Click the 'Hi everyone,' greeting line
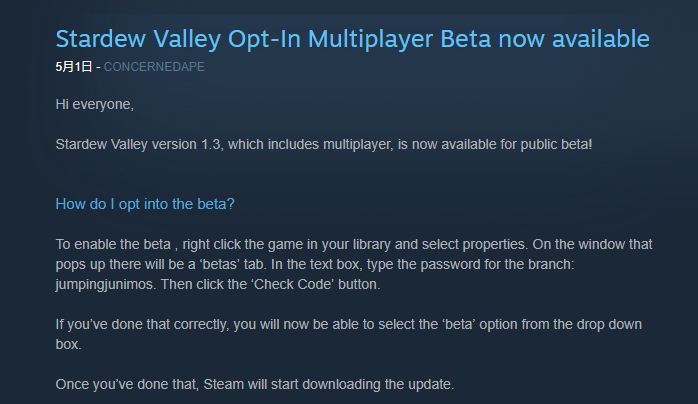 point(94,105)
